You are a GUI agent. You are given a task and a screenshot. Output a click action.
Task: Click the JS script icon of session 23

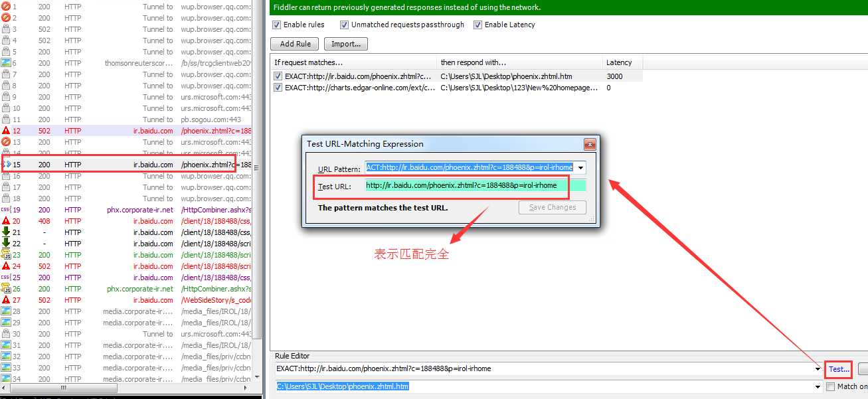pyautogui.click(x=6, y=255)
